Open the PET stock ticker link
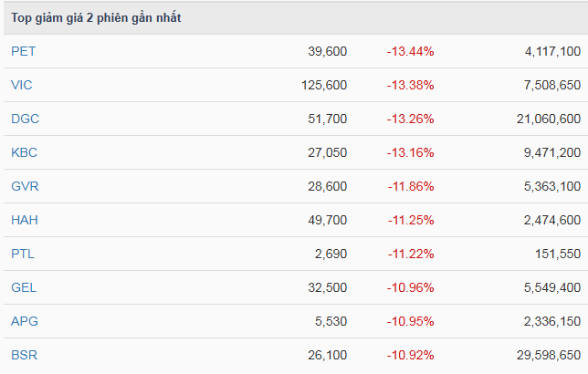Viewport: 588px width, 374px height. [23, 51]
